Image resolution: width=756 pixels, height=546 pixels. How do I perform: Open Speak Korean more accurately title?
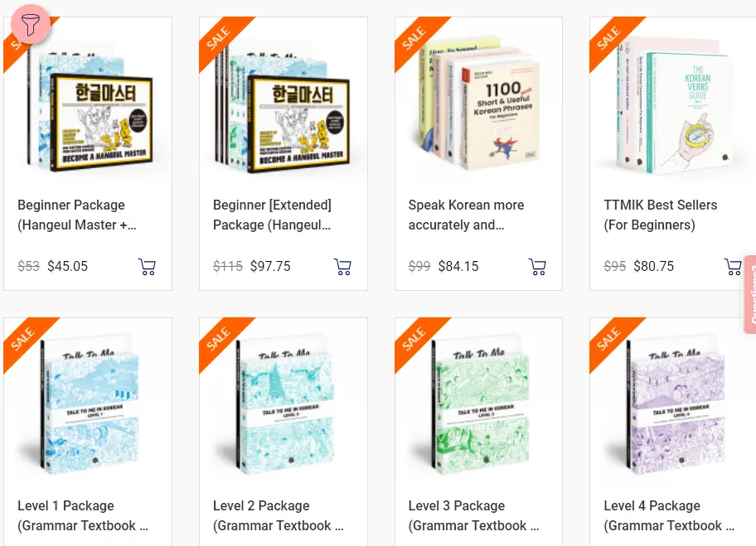(466, 215)
